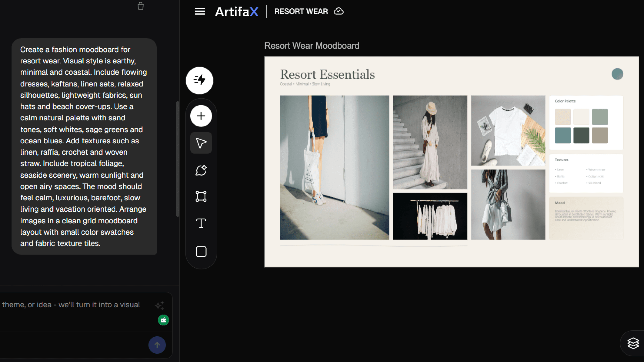
Task: Select the ocean blue palette swatch
Action: (563, 135)
